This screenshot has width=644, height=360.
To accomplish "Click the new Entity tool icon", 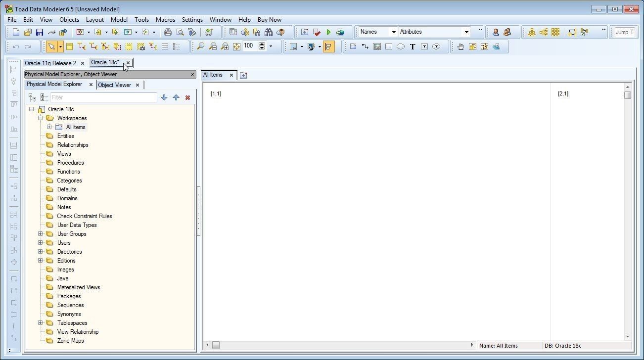I will (x=69, y=46).
